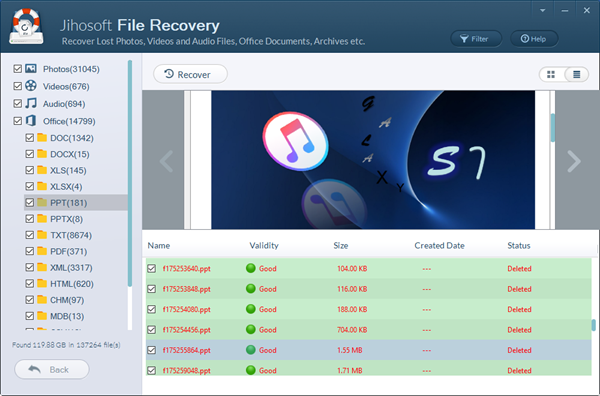Select the XML(3317) tree item
Screen dimensions: 600x396
(x=72, y=268)
